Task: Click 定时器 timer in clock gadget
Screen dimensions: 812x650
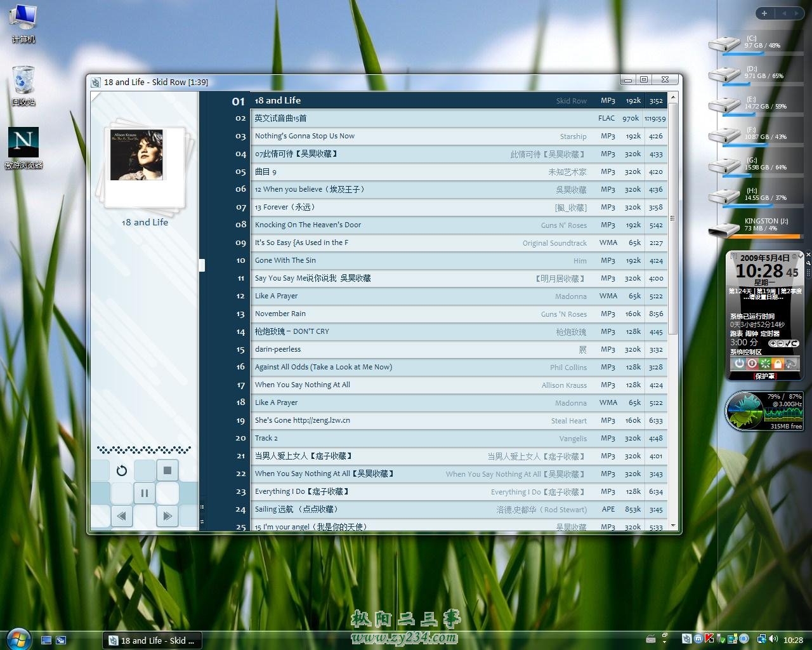Action: click(x=770, y=333)
